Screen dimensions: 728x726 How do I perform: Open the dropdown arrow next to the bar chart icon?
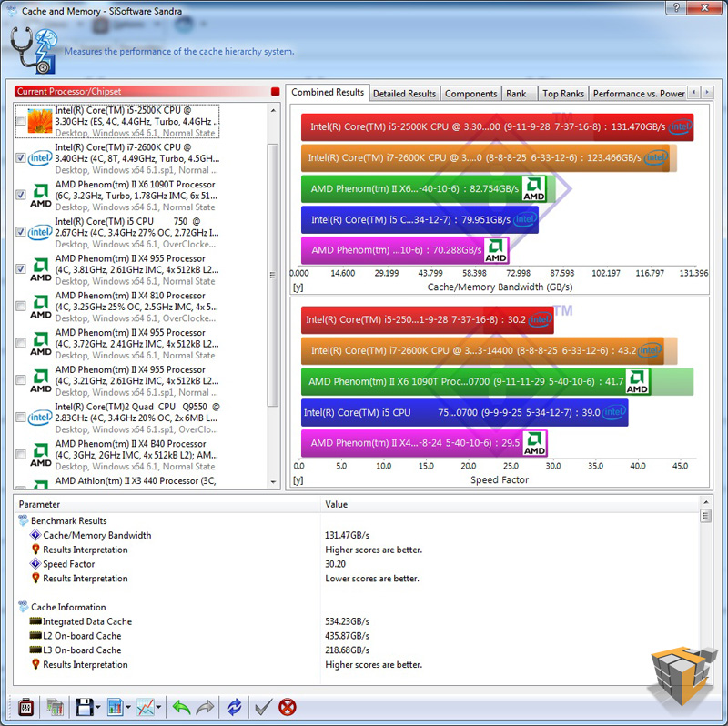(128, 708)
